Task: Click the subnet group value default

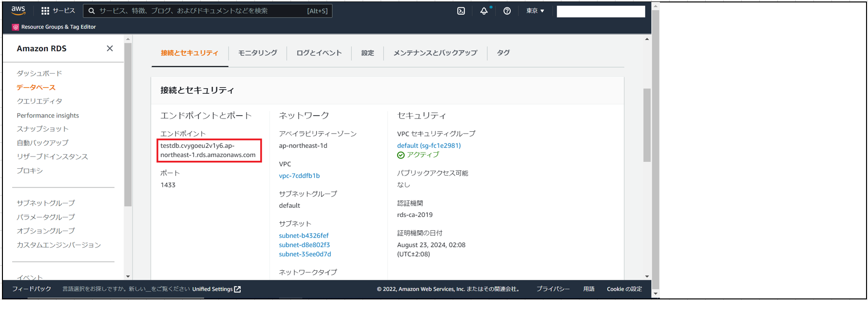Action: [289, 205]
